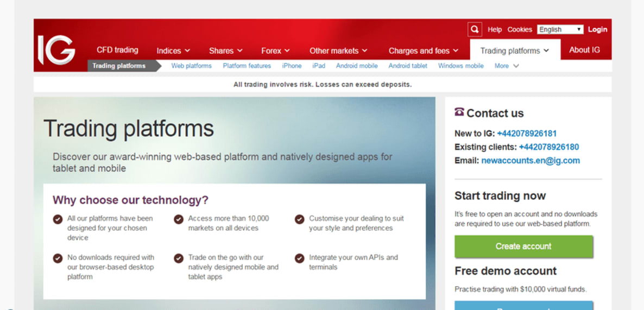Click checkmark icon next to 'All our platforms'
This screenshot has width=644, height=310.
point(58,219)
